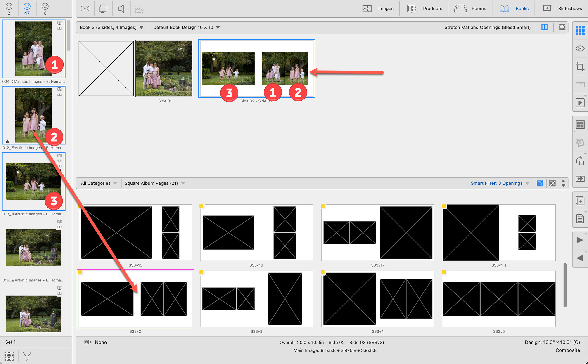The width and height of the screenshot is (588, 364).
Task: Toggle the blue smart filter button
Action: [x=540, y=183]
